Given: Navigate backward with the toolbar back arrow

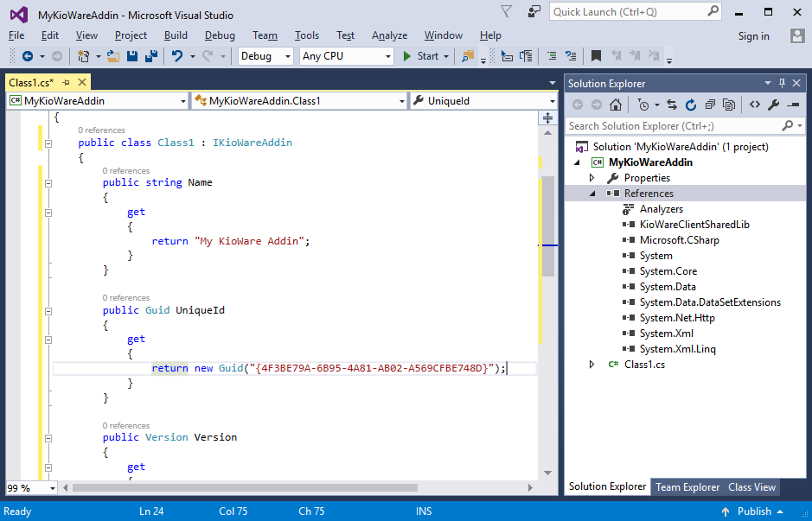Looking at the screenshot, I should [28, 56].
